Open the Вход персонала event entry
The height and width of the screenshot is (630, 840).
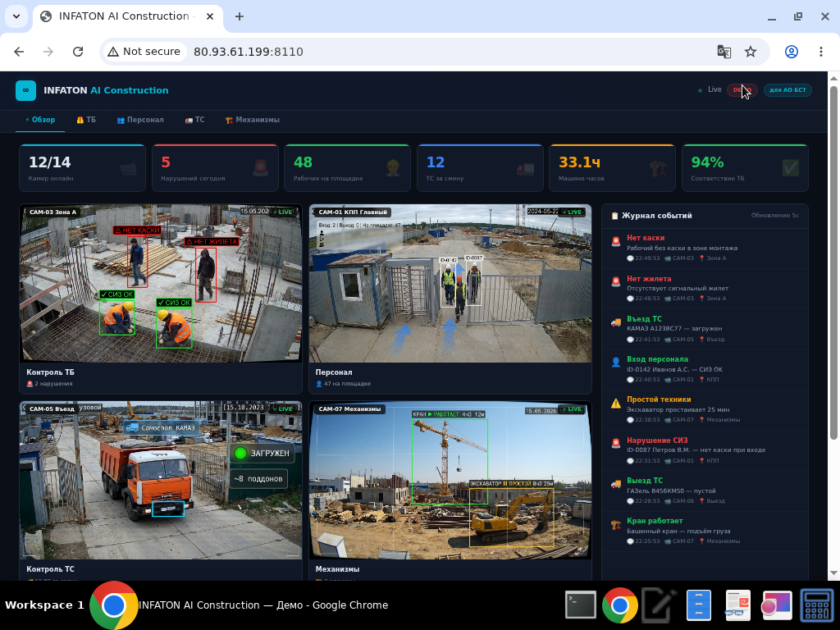coord(705,370)
